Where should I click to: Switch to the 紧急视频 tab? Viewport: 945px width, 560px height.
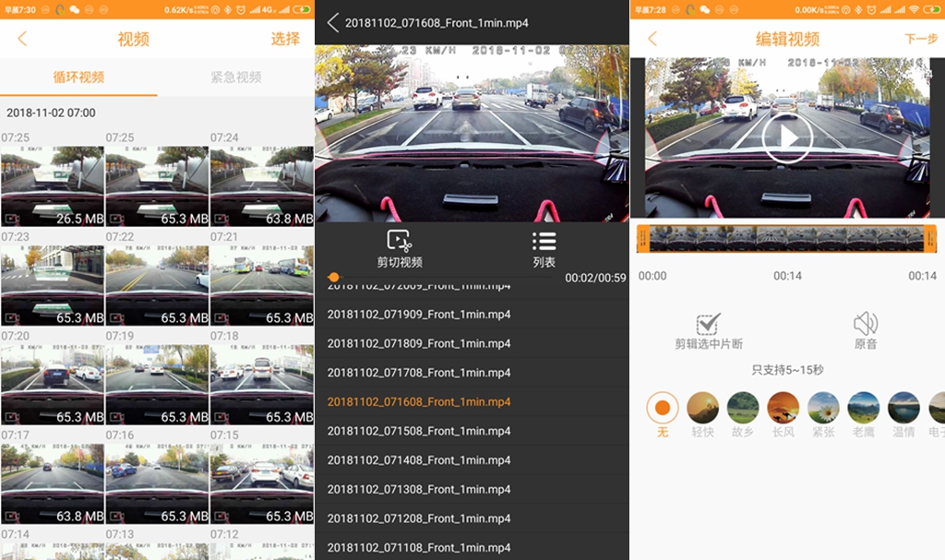[x=235, y=77]
